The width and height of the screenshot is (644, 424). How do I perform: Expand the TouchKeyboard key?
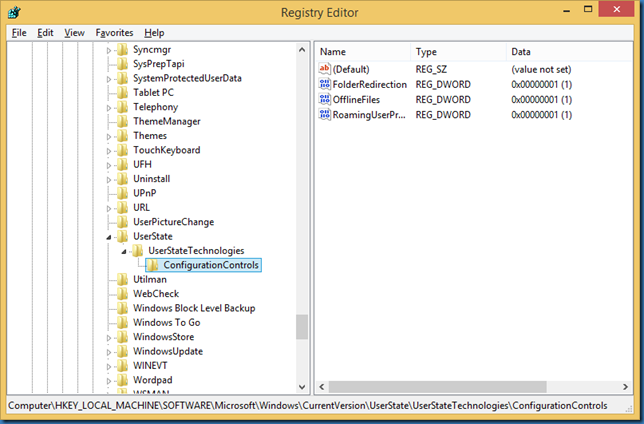point(109,151)
